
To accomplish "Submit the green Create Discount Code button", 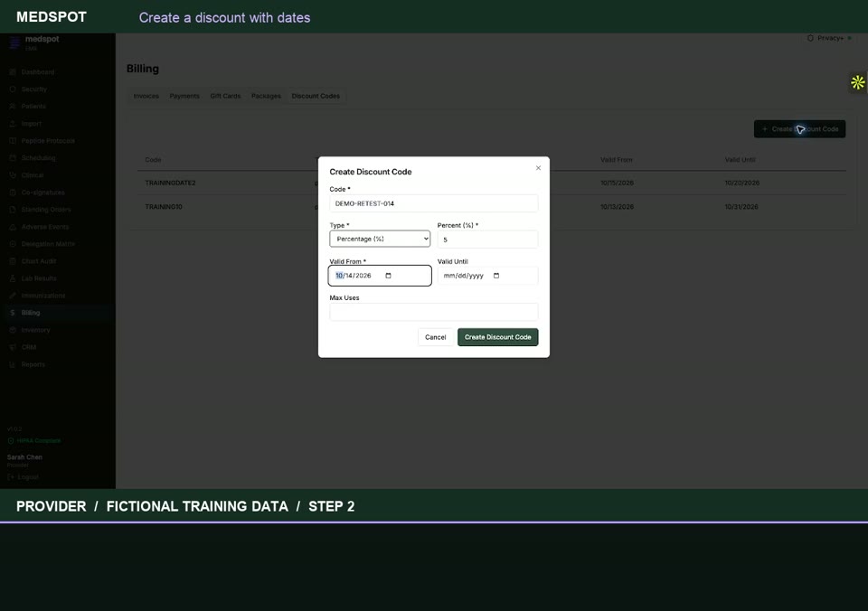I will (x=497, y=337).
